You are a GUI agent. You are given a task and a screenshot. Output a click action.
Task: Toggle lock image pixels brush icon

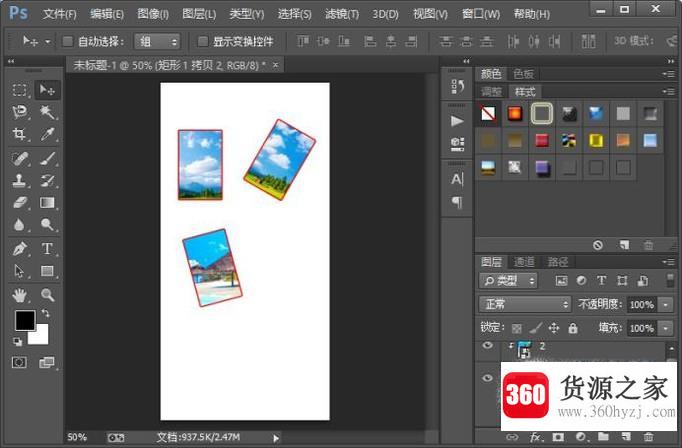[535, 328]
